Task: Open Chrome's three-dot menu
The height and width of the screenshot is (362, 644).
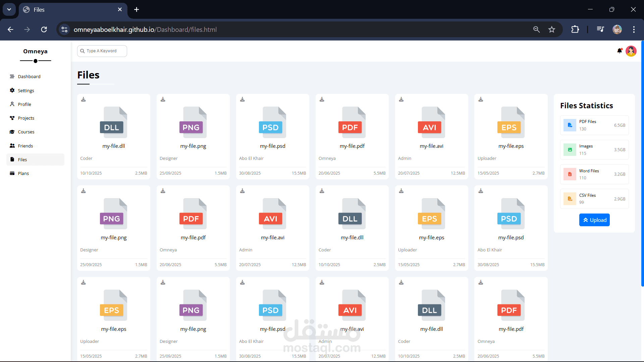Action: click(x=634, y=29)
